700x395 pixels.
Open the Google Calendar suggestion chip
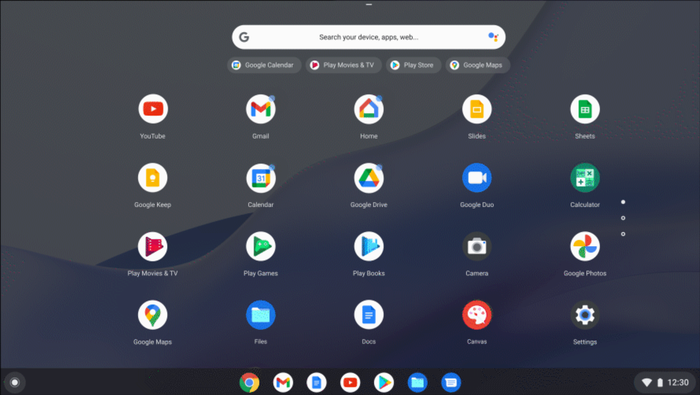(264, 65)
